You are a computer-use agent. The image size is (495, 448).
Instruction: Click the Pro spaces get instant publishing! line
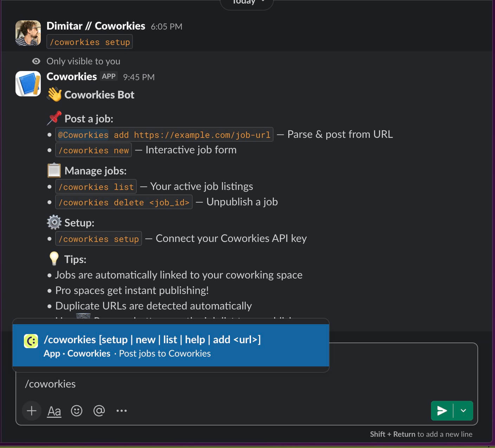132,290
